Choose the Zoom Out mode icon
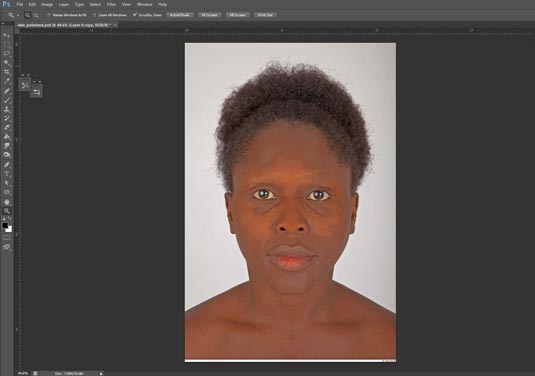The image size is (535, 376). pos(36,15)
